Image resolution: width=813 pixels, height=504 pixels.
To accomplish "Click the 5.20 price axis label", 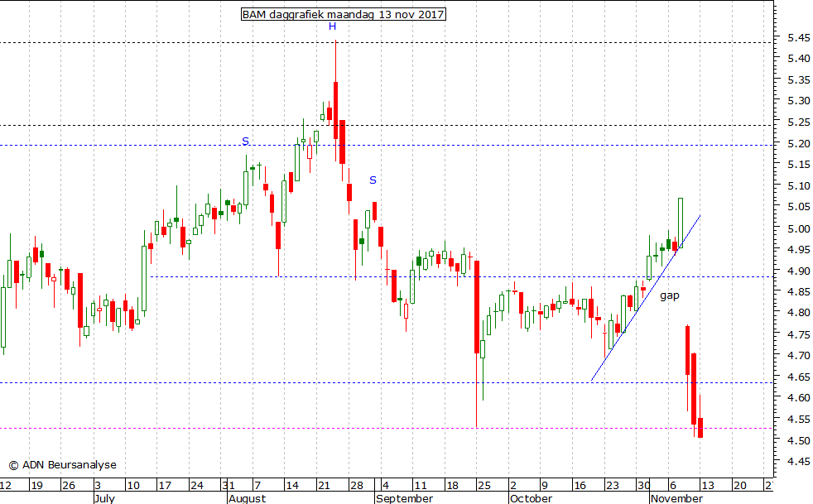I will [798, 144].
